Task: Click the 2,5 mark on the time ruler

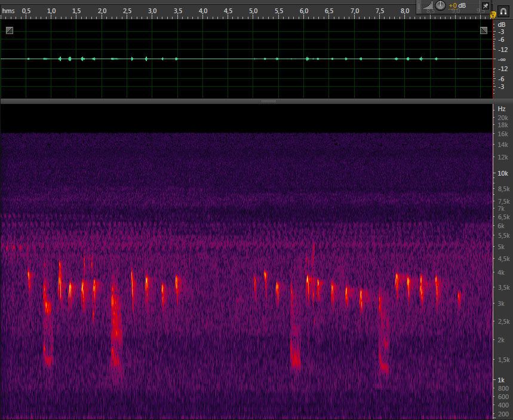Action: tap(127, 11)
